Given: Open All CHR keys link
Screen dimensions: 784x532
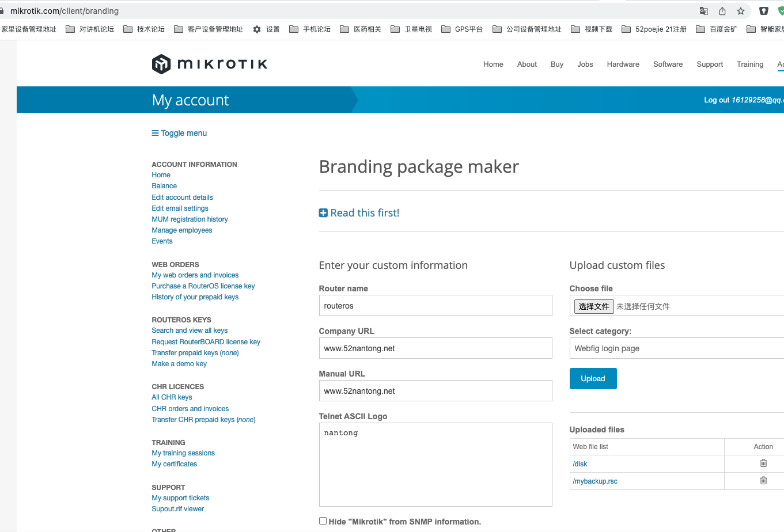Looking at the screenshot, I should click(x=172, y=397).
